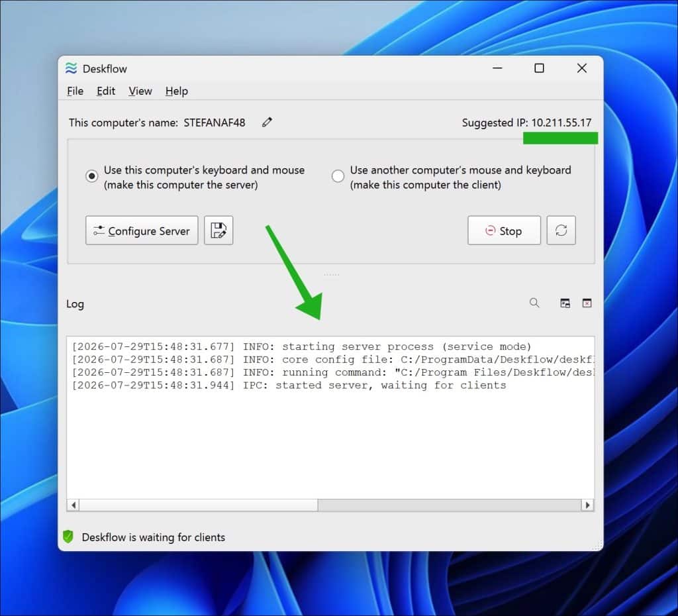
Task: Open the Edit menu
Action: (x=106, y=91)
